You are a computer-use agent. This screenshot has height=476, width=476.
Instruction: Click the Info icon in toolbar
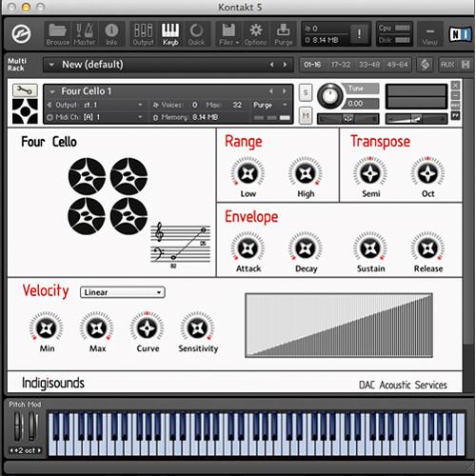tap(111, 34)
